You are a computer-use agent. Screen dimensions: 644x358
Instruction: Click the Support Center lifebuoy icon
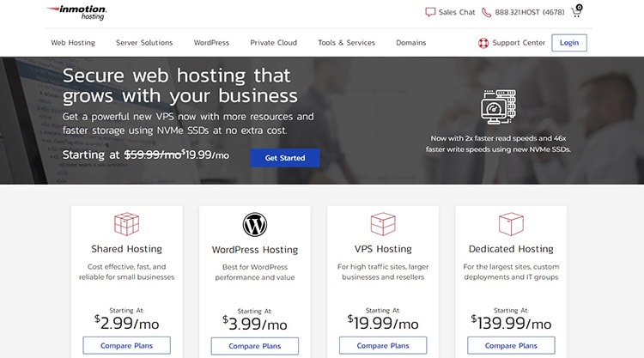click(483, 43)
